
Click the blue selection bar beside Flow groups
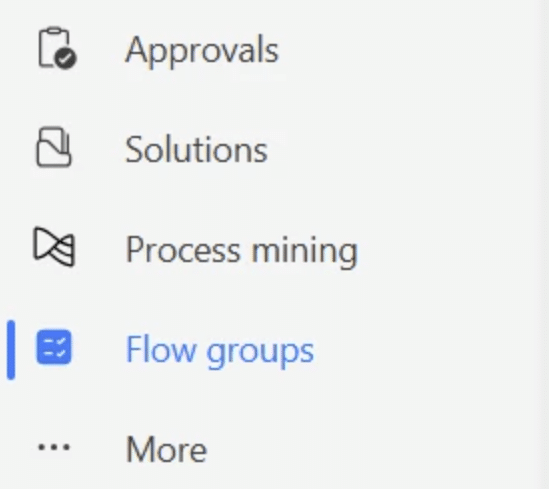tap(11, 350)
